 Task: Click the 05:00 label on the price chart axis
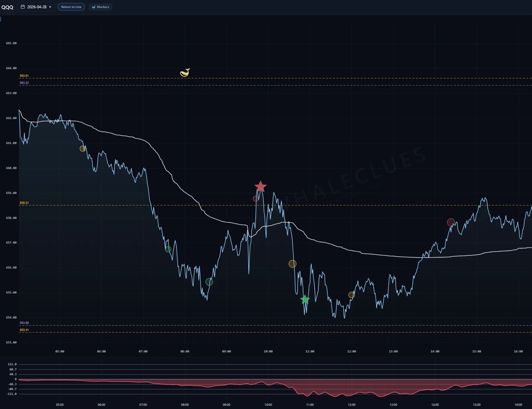point(60,351)
